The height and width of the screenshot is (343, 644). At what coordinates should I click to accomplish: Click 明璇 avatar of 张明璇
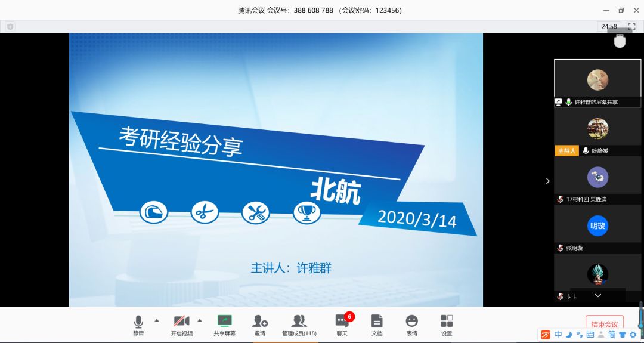(597, 226)
